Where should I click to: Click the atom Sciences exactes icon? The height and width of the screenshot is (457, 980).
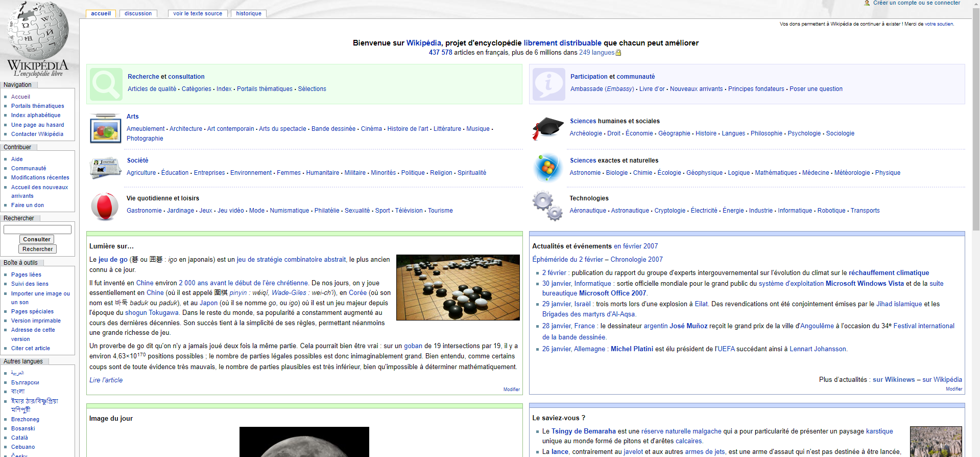tap(547, 168)
